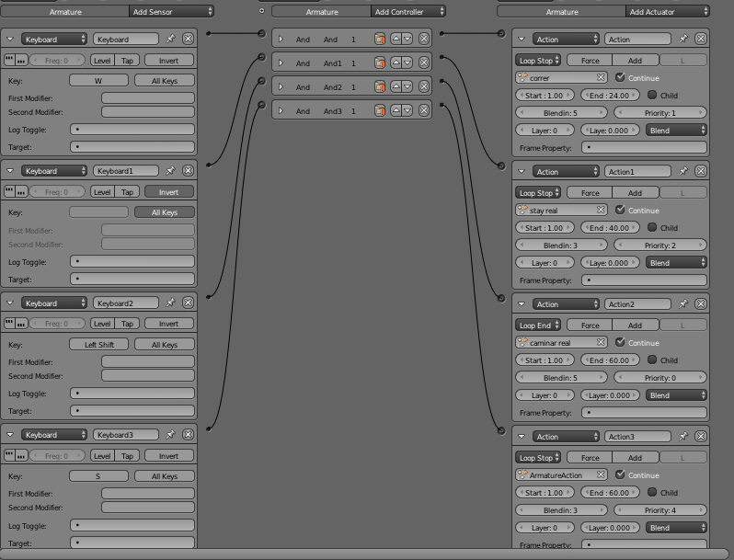This screenshot has width=734, height=560.
Task: Remove the Action actuator
Action: pos(701,39)
